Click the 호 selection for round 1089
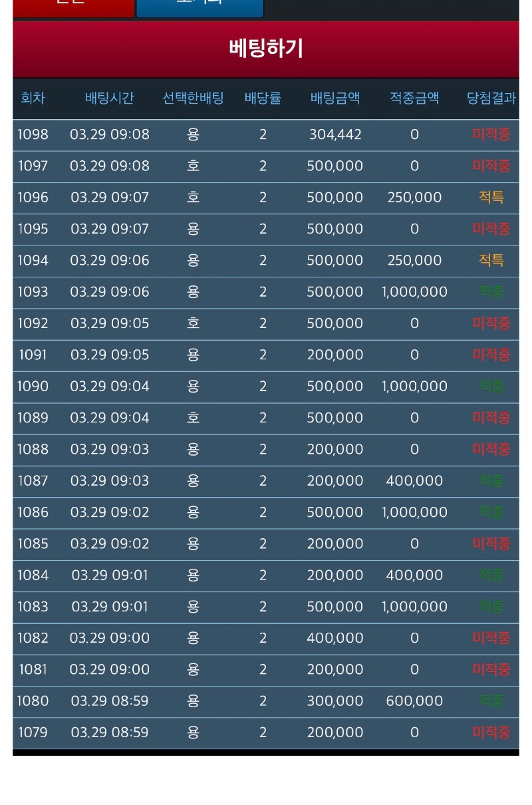This screenshot has width=532, height=805. point(193,418)
